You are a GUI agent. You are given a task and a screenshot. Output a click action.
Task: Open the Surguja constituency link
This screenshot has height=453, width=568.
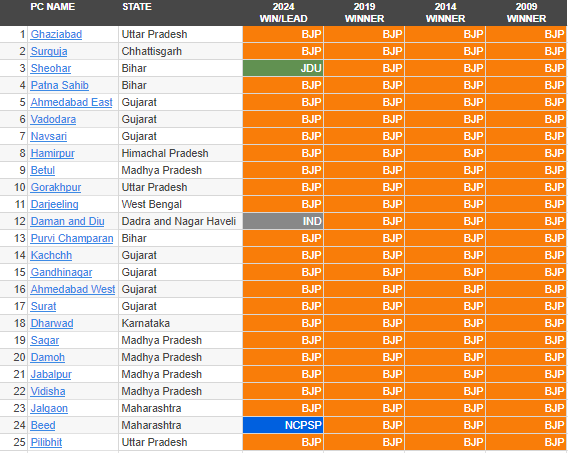pyautogui.click(x=49, y=51)
